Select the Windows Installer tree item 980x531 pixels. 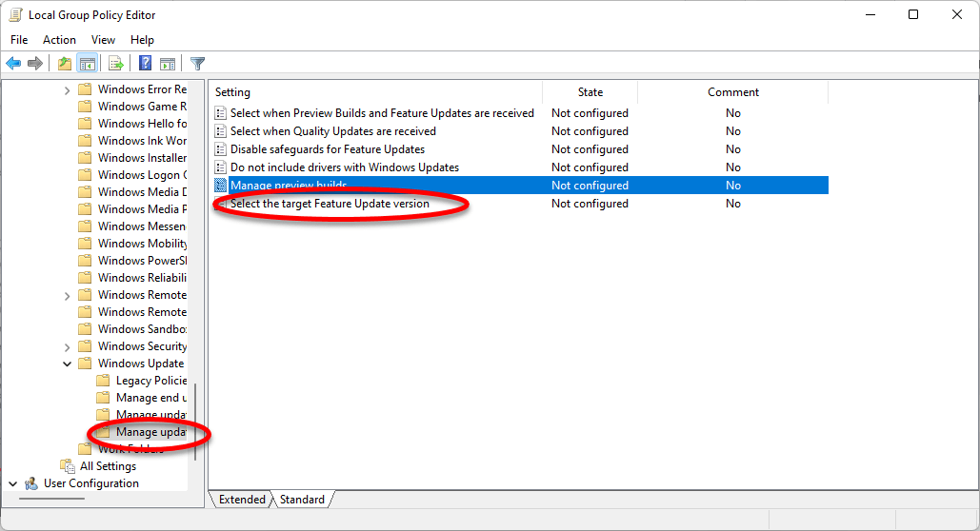pyautogui.click(x=142, y=158)
